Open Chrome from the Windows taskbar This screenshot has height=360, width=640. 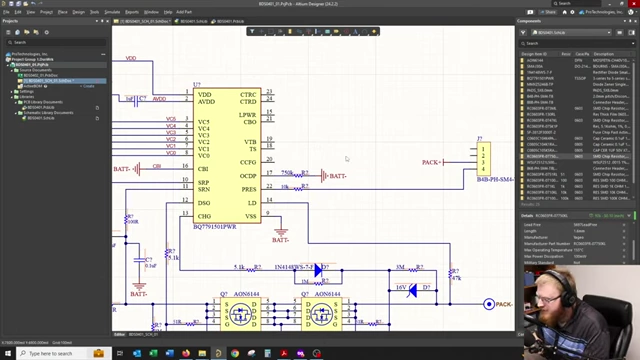235,353
